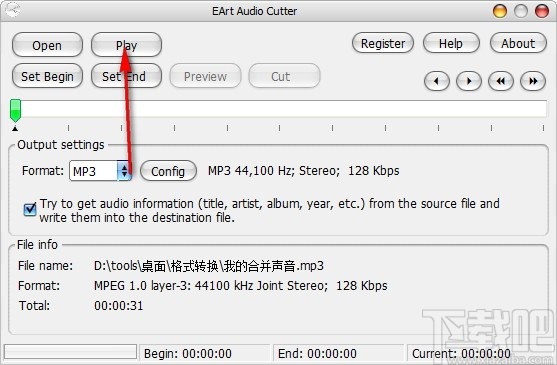Click the fast forward double-arrow button
The width and height of the screenshot is (557, 365).
click(x=532, y=81)
